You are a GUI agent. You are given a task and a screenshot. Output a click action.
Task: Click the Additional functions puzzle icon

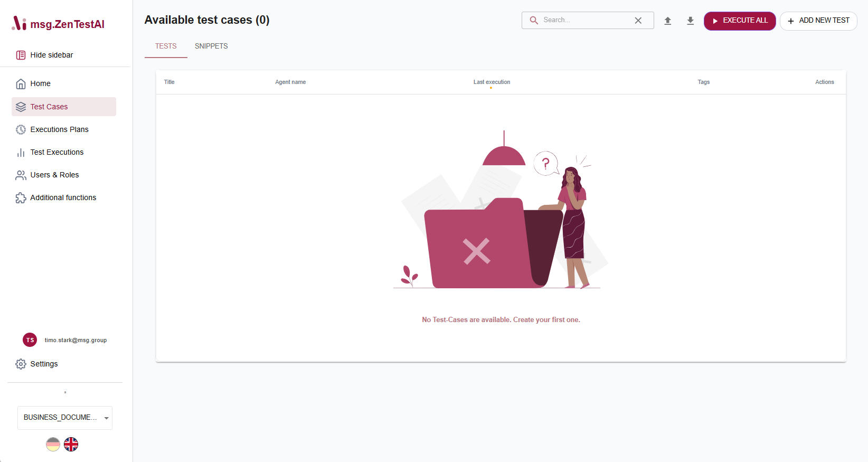(x=21, y=198)
